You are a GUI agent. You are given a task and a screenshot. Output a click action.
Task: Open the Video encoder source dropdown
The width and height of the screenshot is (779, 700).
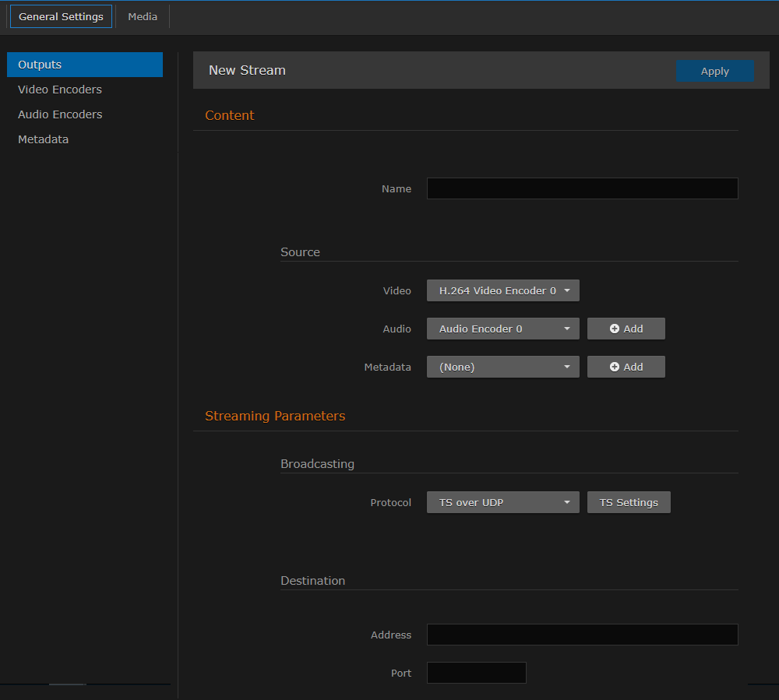pyautogui.click(x=502, y=290)
